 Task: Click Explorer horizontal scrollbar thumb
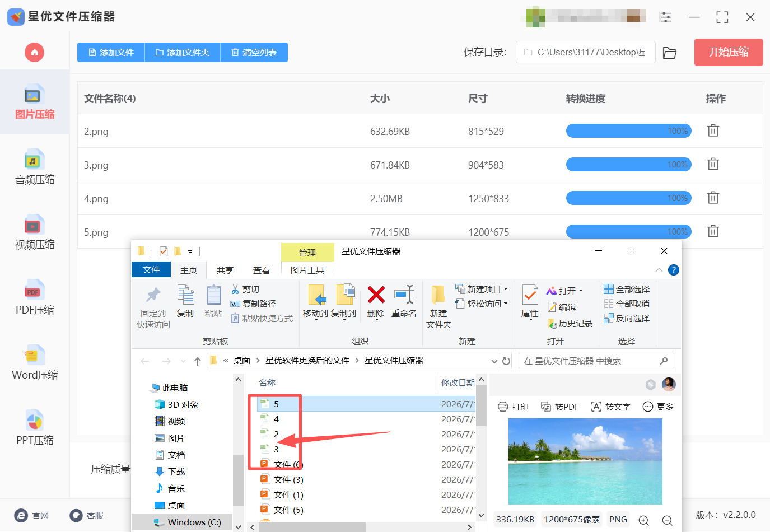tap(312, 527)
